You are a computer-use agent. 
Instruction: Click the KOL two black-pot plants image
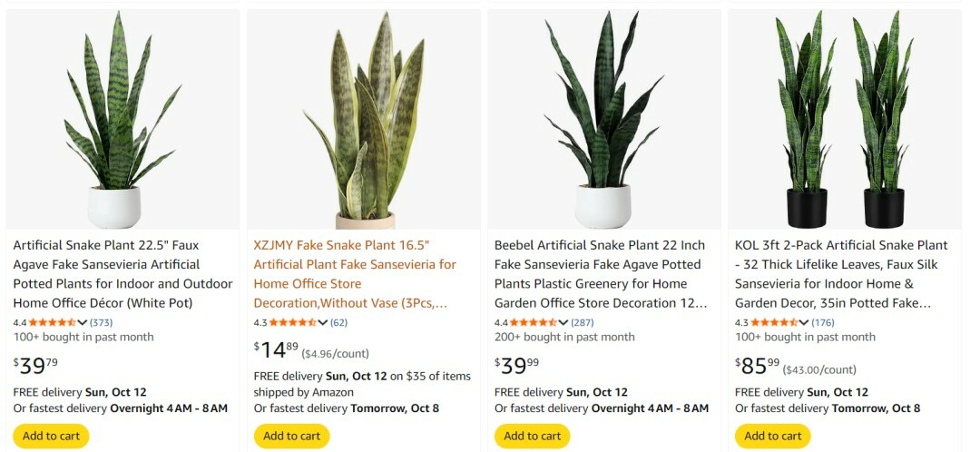845,118
